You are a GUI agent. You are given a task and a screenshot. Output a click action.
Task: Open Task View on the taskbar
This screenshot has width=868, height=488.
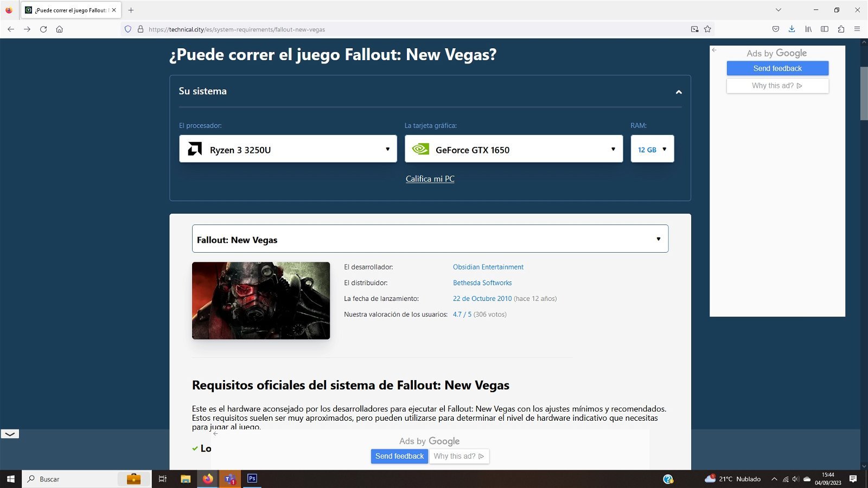(x=162, y=479)
